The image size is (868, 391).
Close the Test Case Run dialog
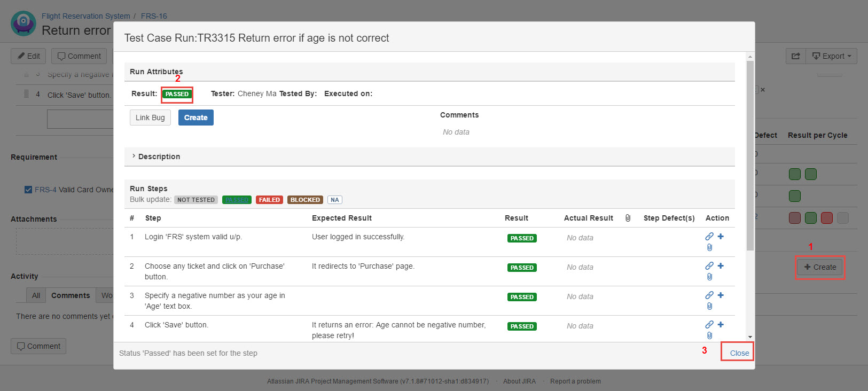739,353
